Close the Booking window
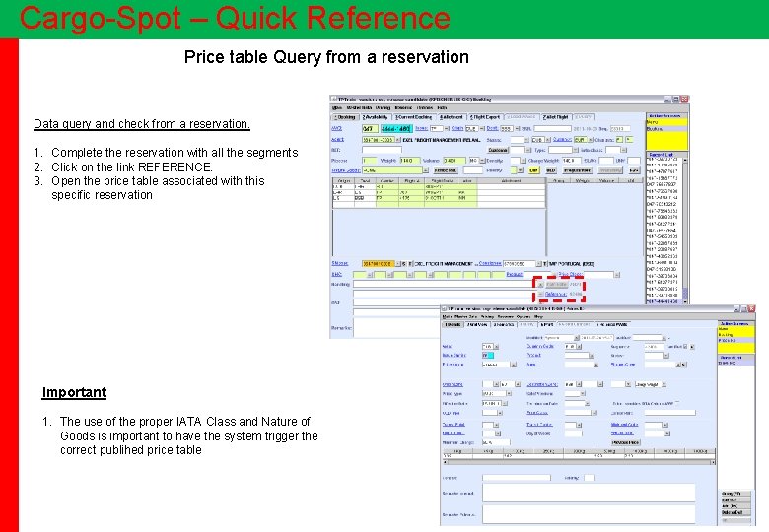The image size is (769, 532). point(684,100)
